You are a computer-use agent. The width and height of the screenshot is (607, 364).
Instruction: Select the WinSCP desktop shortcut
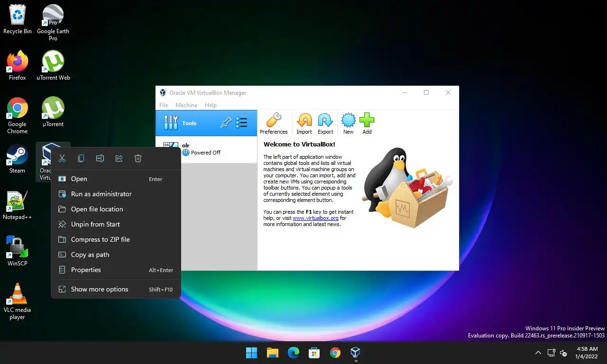18,251
